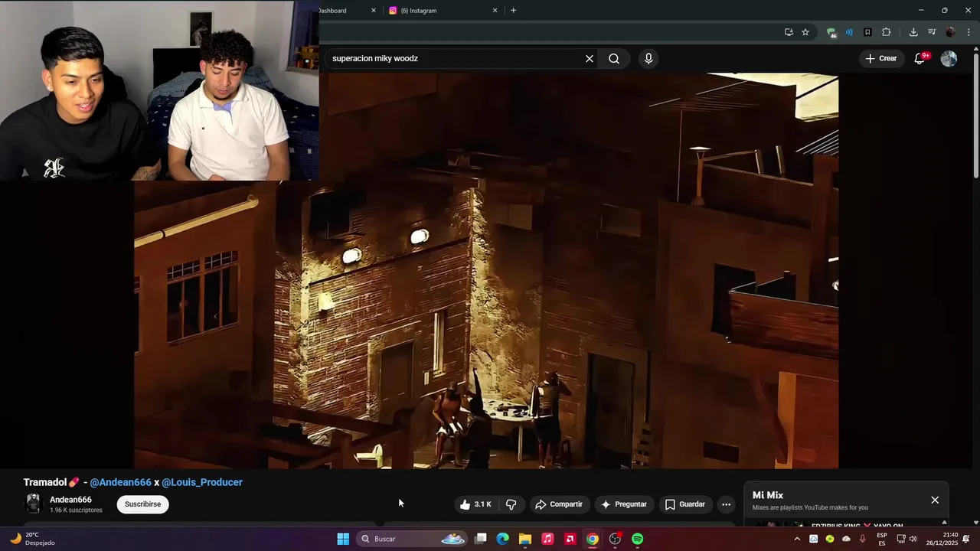The image size is (980, 551).
Task: Subscribe with the Suscribirse button
Action: (x=142, y=504)
